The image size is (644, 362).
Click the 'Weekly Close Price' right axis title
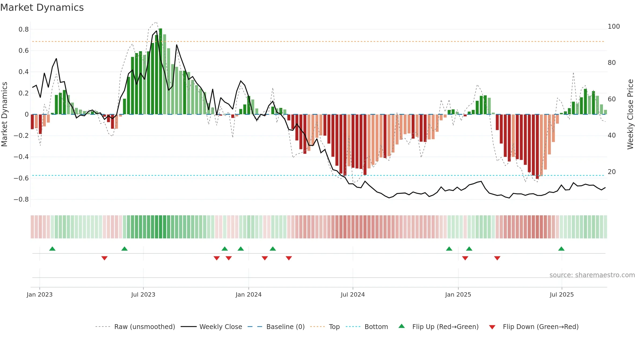click(x=630, y=114)
